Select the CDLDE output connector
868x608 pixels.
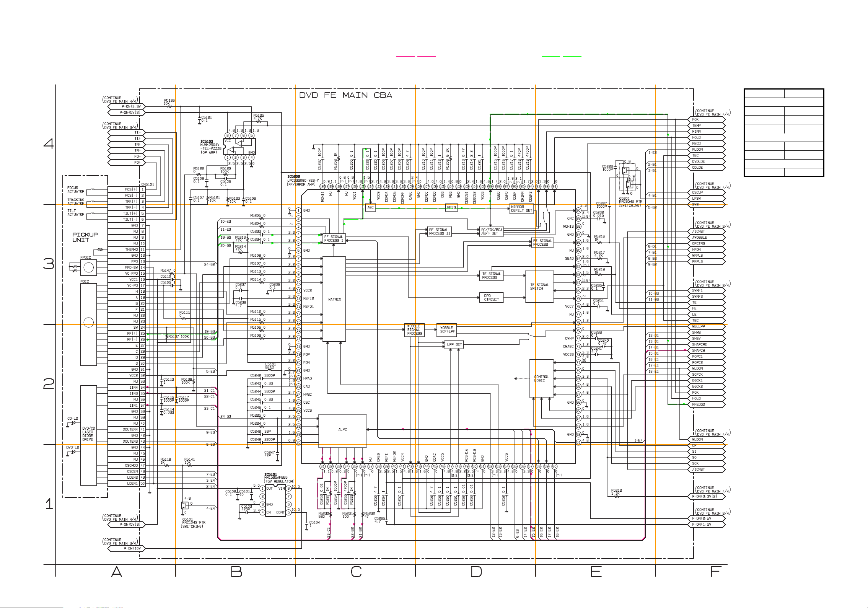(707, 168)
